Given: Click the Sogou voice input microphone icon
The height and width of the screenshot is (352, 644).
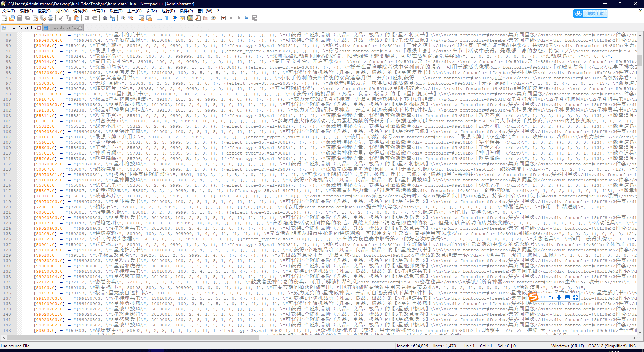Looking at the screenshot, I should (559, 297).
